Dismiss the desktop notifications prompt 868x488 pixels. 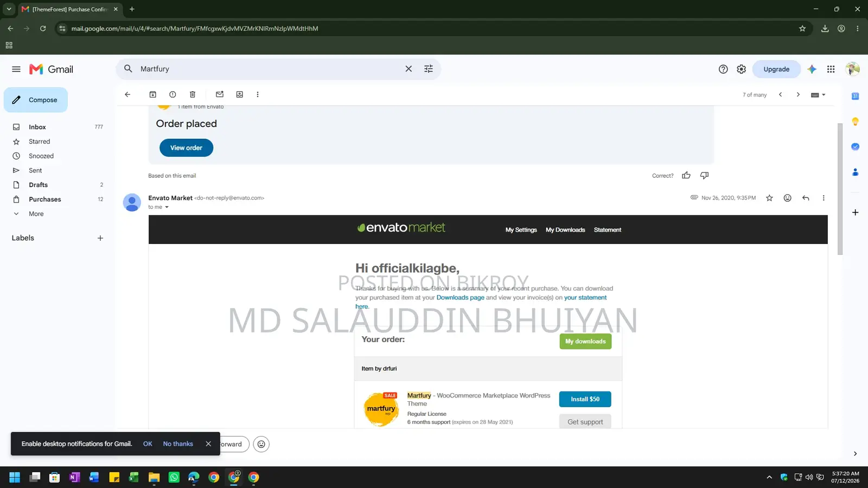pyautogui.click(x=208, y=444)
